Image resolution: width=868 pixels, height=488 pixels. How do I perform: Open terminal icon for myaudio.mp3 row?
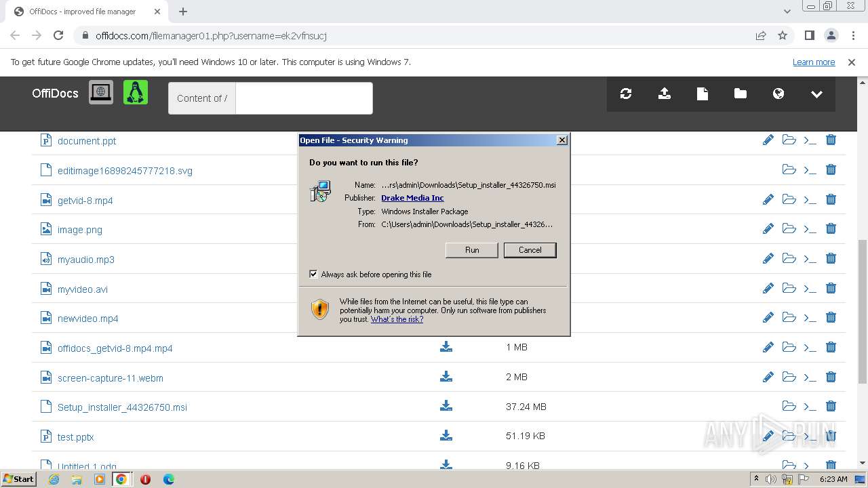(x=810, y=259)
